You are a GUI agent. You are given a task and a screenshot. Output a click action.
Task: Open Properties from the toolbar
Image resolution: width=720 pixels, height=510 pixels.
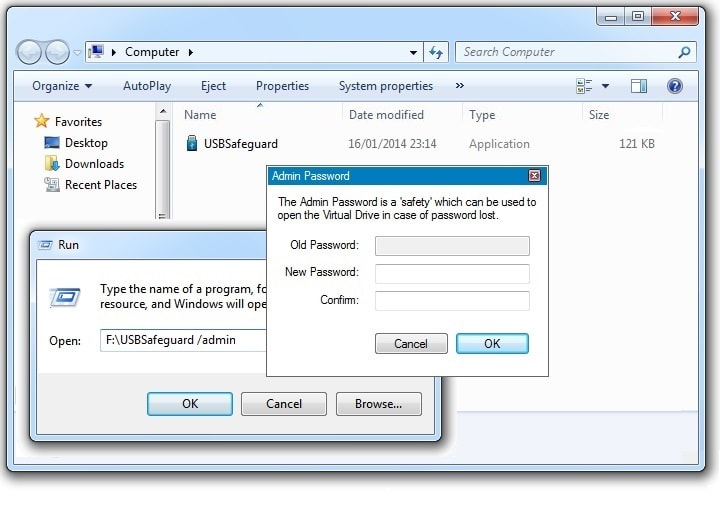pyautogui.click(x=282, y=86)
